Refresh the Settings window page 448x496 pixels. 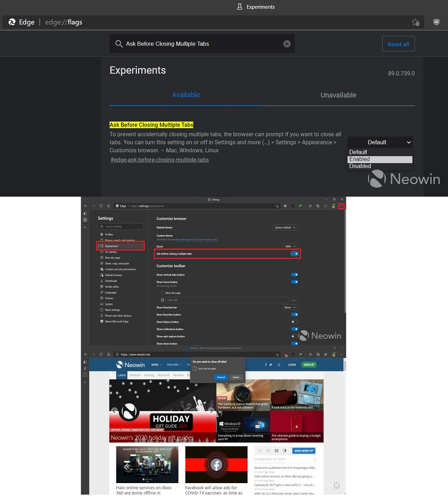[101, 206]
